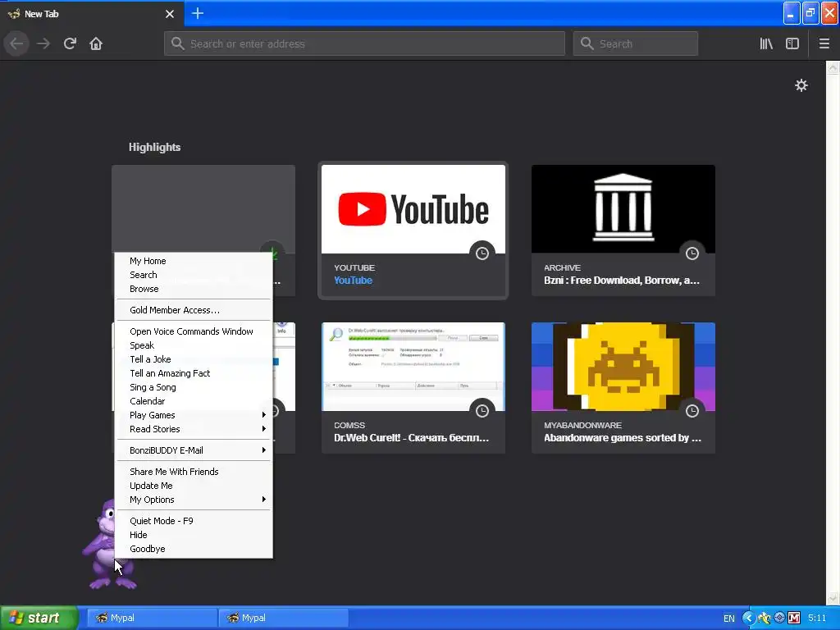Choose Speak from the menu
The image size is (840, 630).
click(x=194, y=345)
